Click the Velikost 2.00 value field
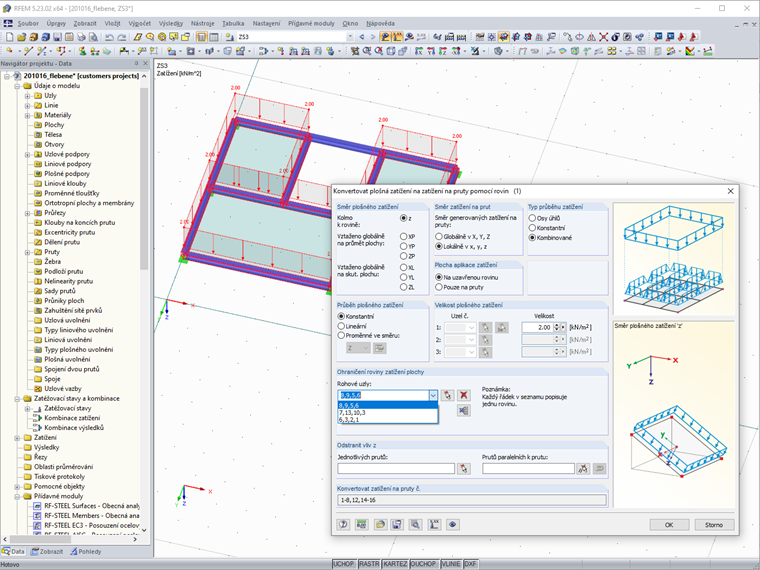 click(537, 328)
